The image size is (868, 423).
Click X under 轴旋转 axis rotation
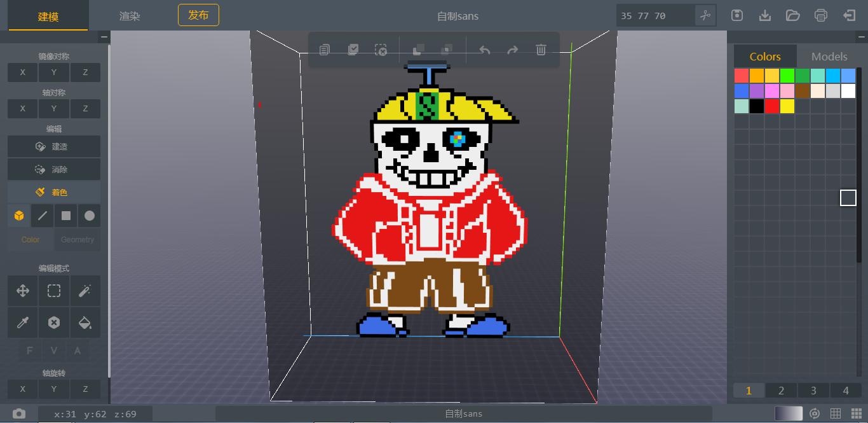click(23, 389)
